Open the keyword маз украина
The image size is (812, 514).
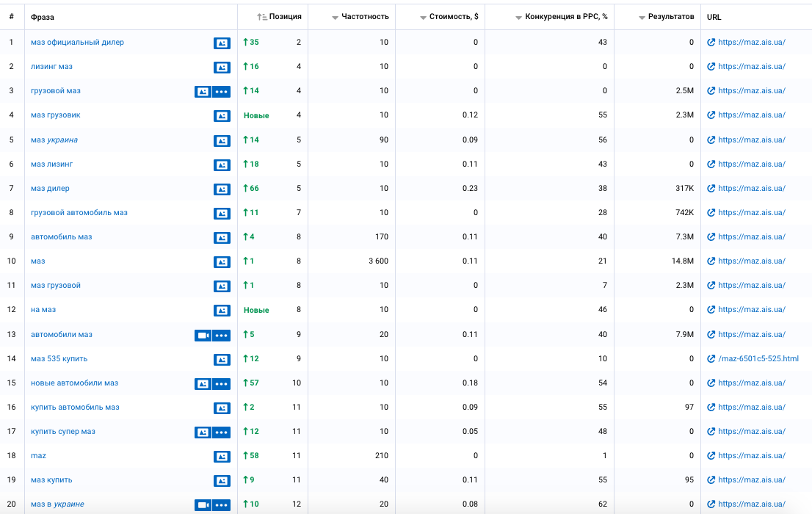click(54, 140)
